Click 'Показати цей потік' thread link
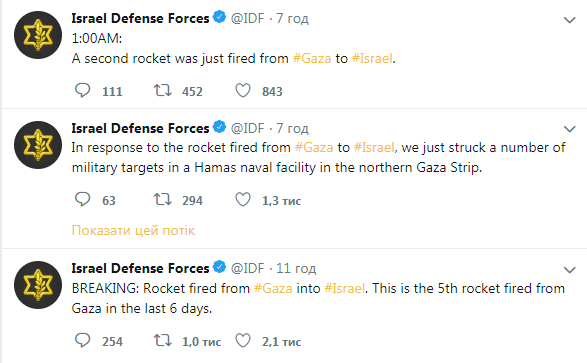 (133, 230)
